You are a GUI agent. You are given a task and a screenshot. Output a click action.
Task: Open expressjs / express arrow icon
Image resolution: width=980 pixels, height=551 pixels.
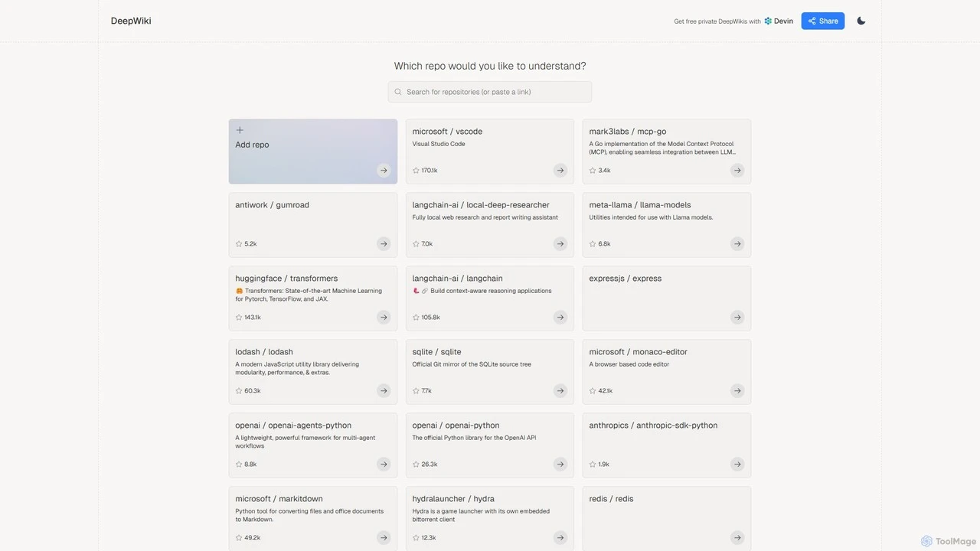point(737,317)
